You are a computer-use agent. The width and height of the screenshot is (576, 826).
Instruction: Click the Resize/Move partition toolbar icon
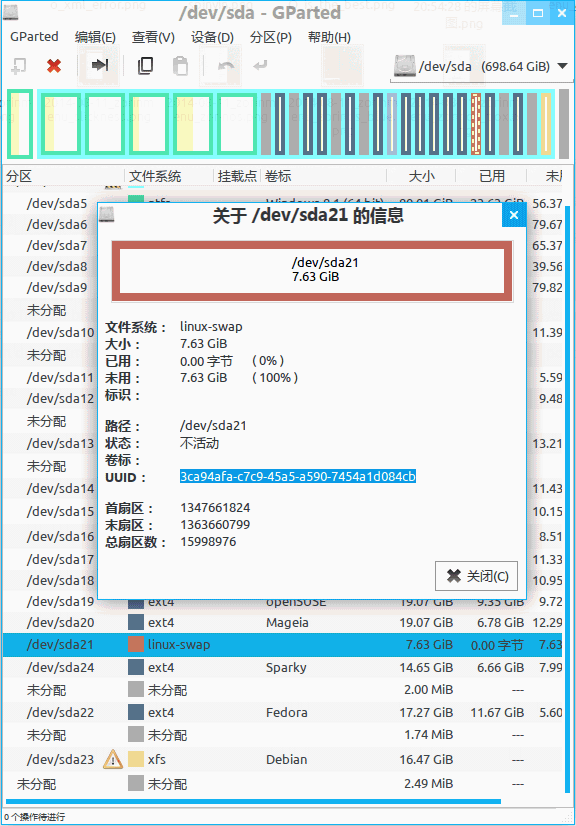(x=99, y=65)
